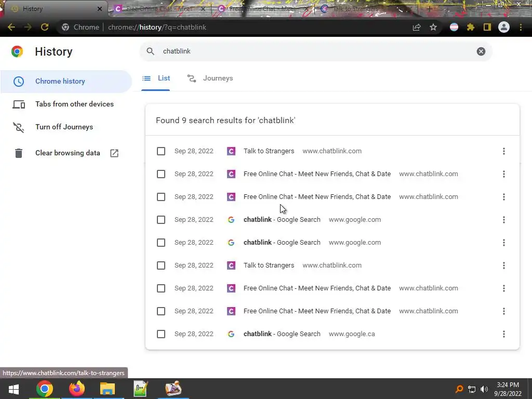Click the orange magnifier tray icon
This screenshot has height=399, width=532.
click(x=459, y=389)
